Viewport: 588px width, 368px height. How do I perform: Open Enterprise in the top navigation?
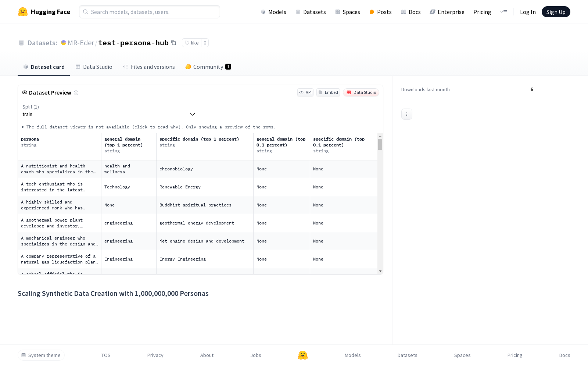point(447,12)
